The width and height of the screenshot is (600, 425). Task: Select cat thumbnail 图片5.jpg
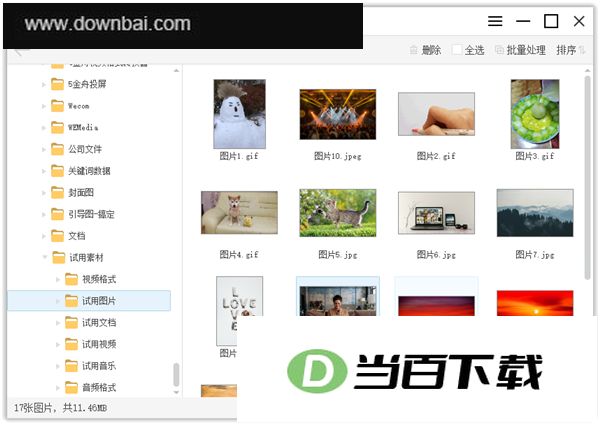tap(338, 213)
